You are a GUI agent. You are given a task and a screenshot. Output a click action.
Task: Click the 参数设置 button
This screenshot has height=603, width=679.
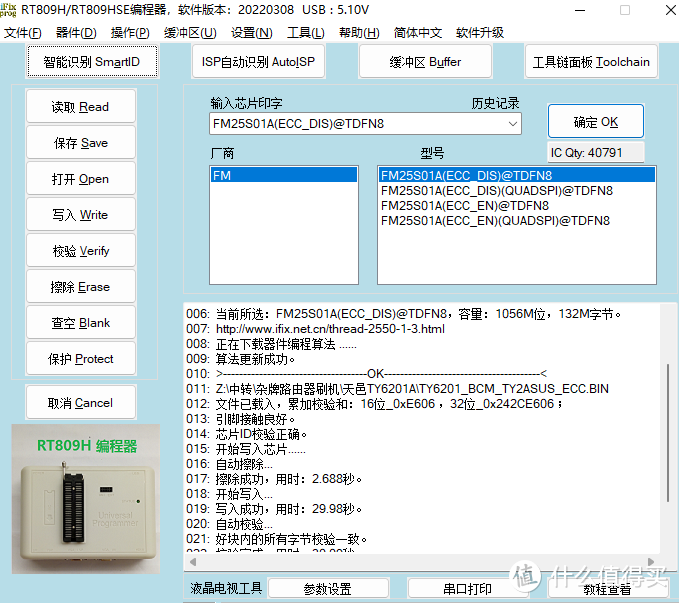328,589
